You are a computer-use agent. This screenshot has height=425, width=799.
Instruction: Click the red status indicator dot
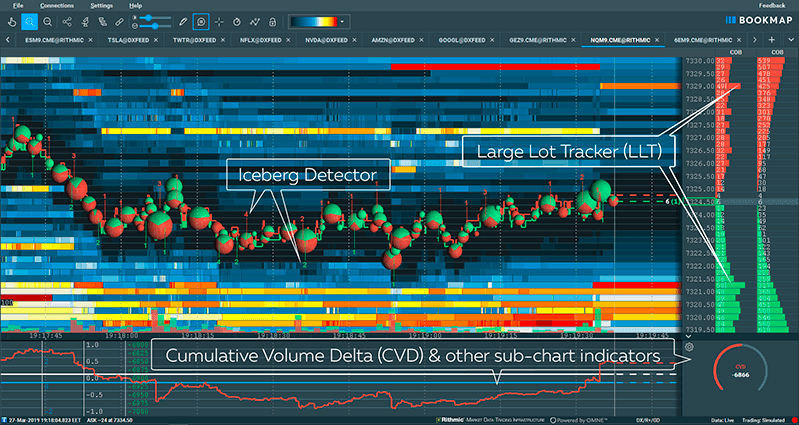tap(794, 420)
